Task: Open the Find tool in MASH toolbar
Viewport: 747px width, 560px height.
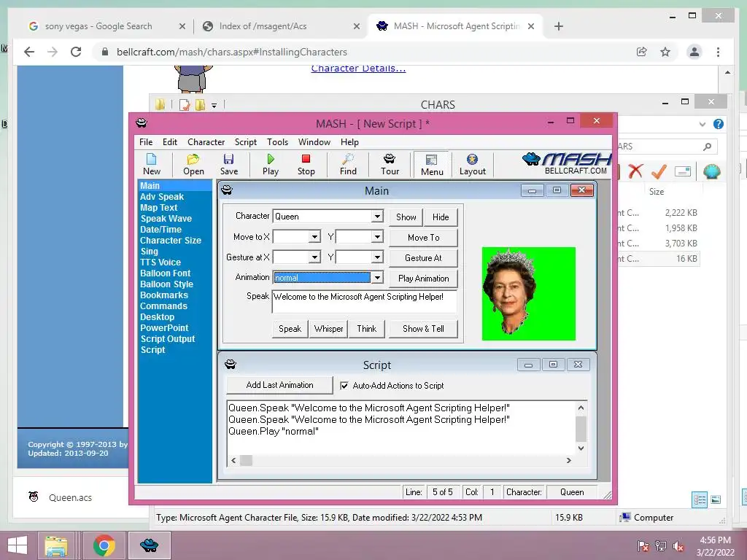Action: [348, 164]
